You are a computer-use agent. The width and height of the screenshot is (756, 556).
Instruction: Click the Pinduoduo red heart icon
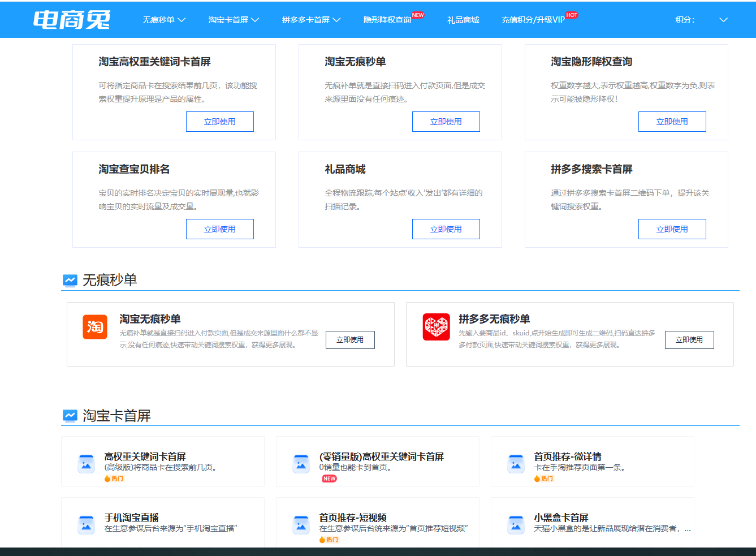pyautogui.click(x=437, y=327)
